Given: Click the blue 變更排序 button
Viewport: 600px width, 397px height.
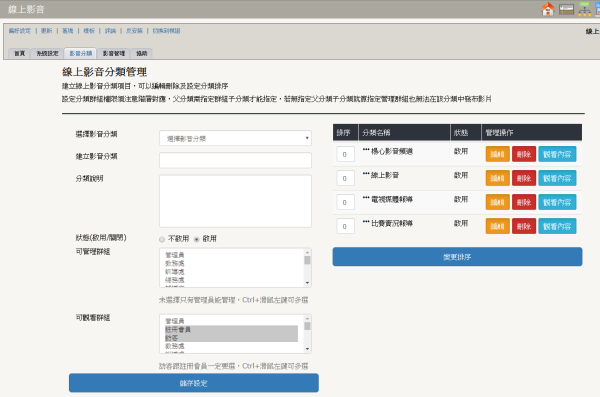Looking at the screenshot, I should coord(457,257).
